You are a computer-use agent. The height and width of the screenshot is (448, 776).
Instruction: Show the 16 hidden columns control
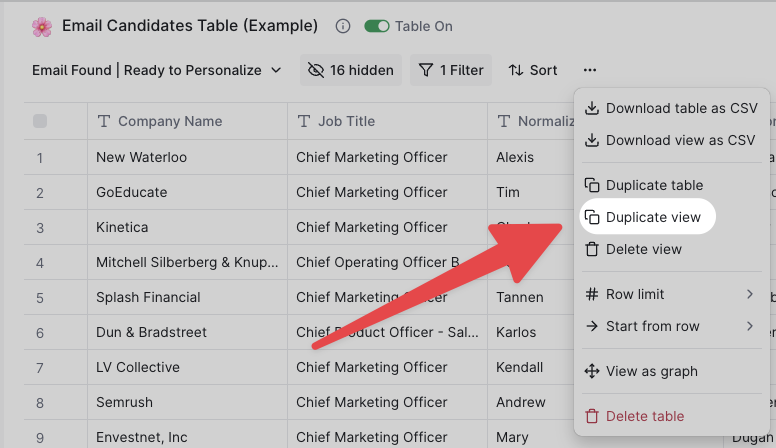(351, 70)
